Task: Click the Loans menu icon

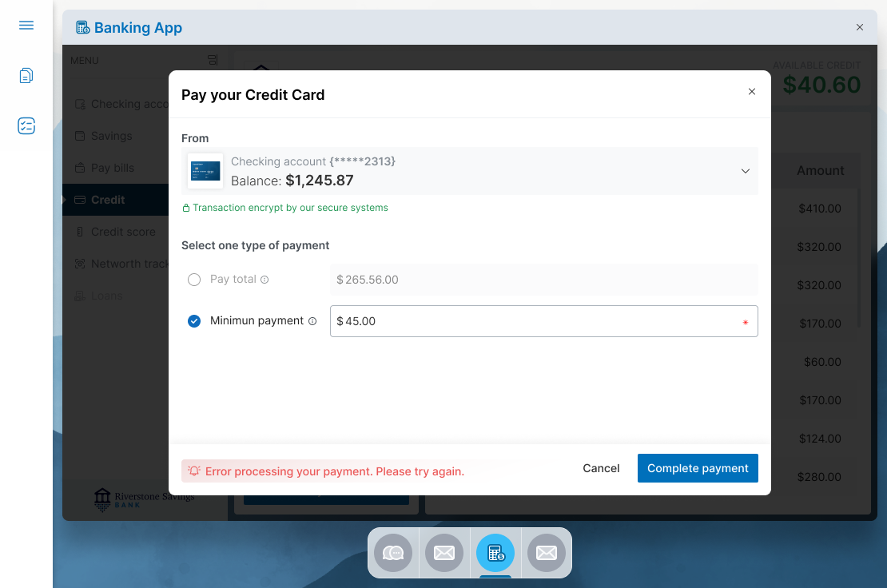Action: tap(80, 296)
